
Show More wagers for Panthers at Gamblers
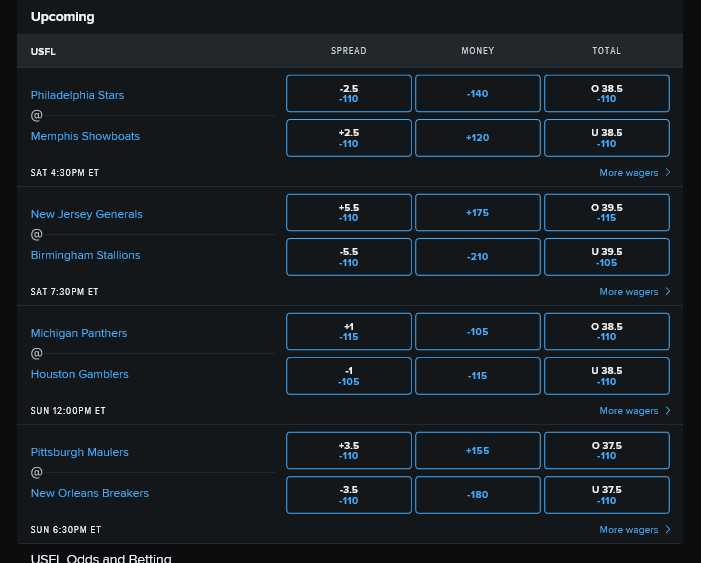[634, 411]
